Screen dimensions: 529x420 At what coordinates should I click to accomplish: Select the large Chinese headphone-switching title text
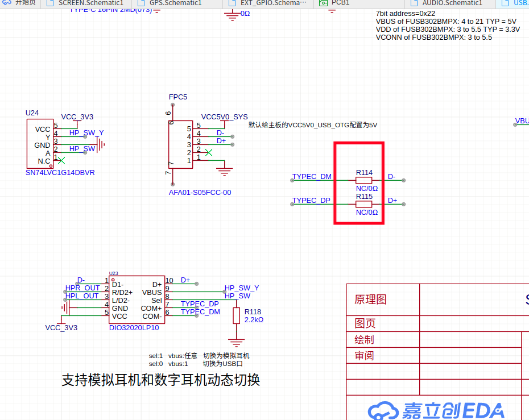point(160,380)
